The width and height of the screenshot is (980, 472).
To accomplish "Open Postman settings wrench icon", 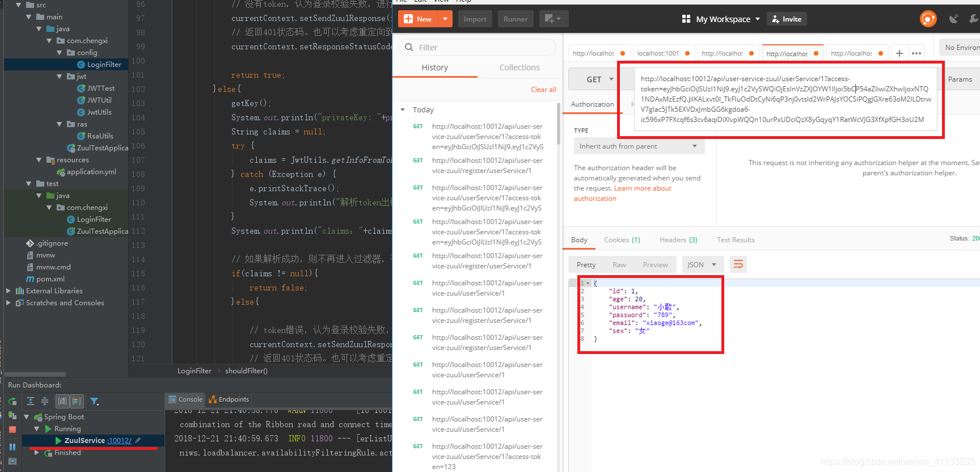I will (x=974, y=19).
